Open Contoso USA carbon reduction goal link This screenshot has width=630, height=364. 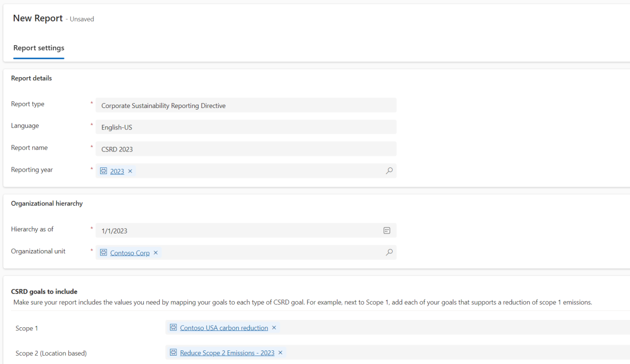coord(224,328)
